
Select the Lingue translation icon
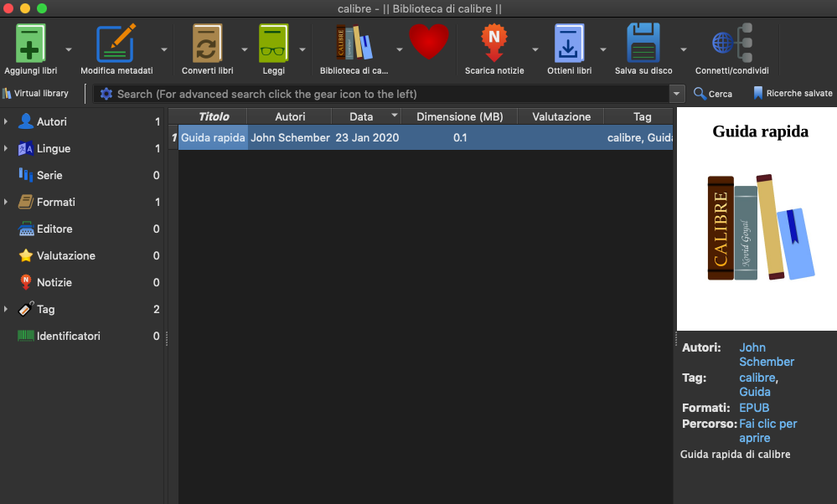coord(26,148)
